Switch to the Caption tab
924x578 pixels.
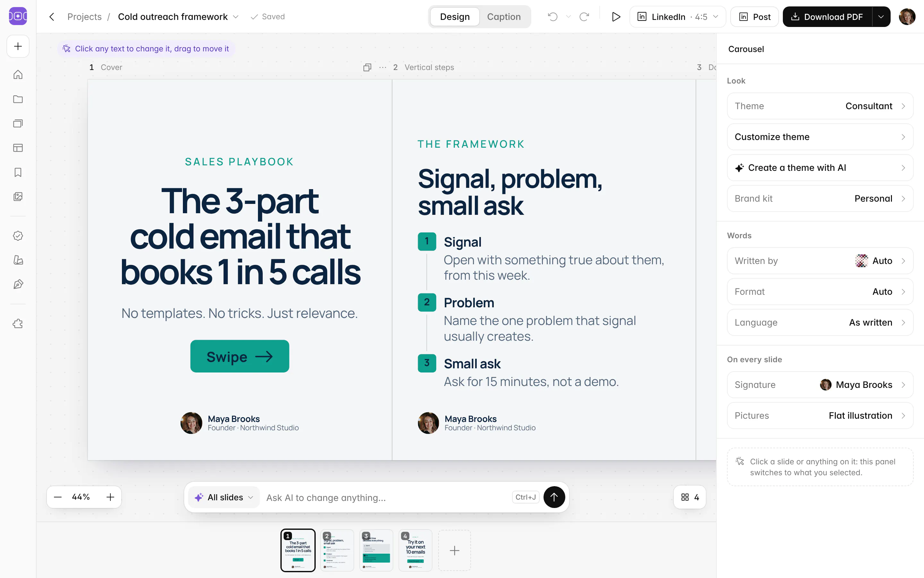click(x=504, y=17)
